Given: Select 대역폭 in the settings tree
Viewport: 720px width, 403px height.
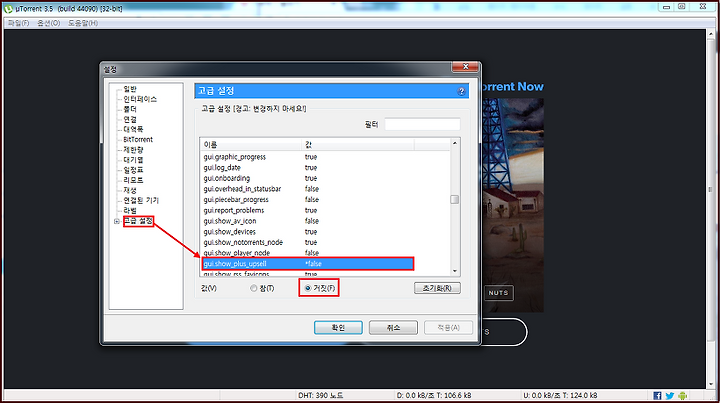Looking at the screenshot, I should (x=133, y=129).
